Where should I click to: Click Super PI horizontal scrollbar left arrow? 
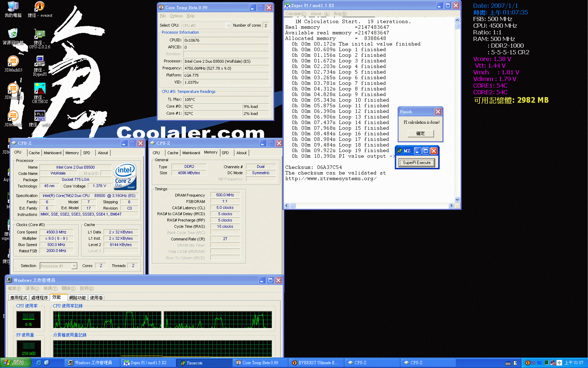click(287, 206)
